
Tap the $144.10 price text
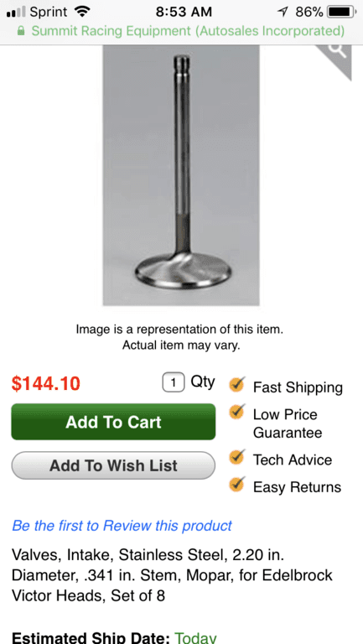click(46, 383)
